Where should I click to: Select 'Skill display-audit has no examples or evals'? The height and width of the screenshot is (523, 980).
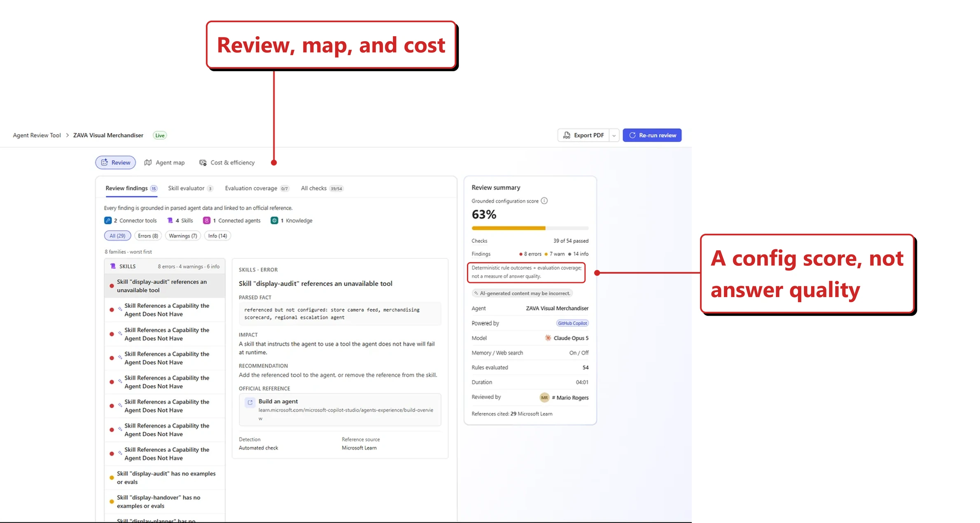[x=165, y=478]
